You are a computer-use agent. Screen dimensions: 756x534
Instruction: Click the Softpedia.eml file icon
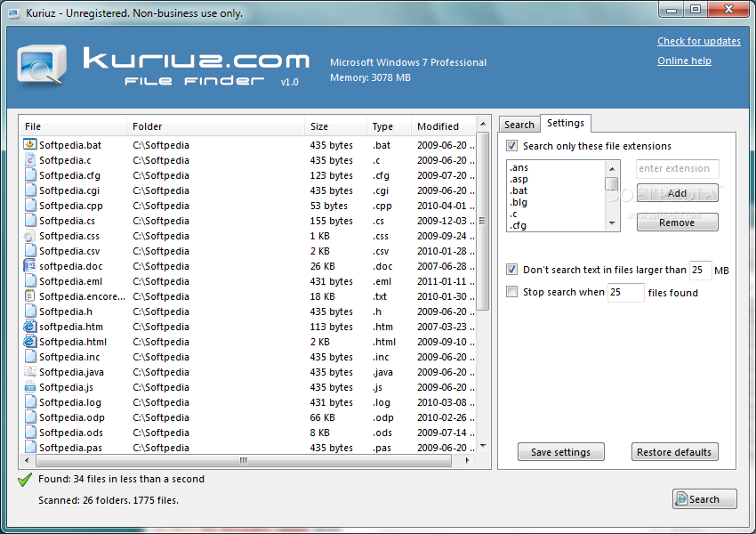point(30,280)
